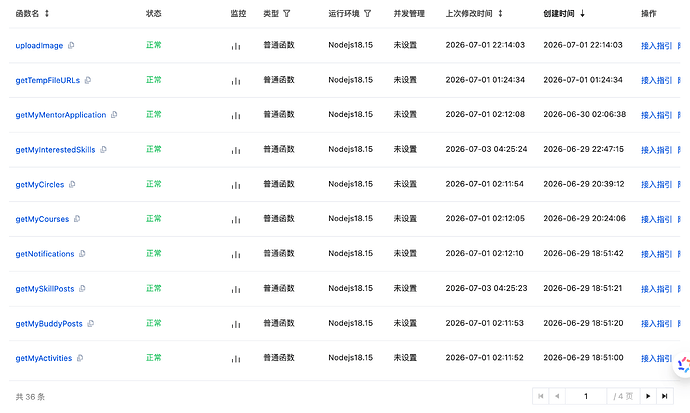Copy the getMyCourses function name
This screenshot has height=413, width=690.
[x=77, y=219]
